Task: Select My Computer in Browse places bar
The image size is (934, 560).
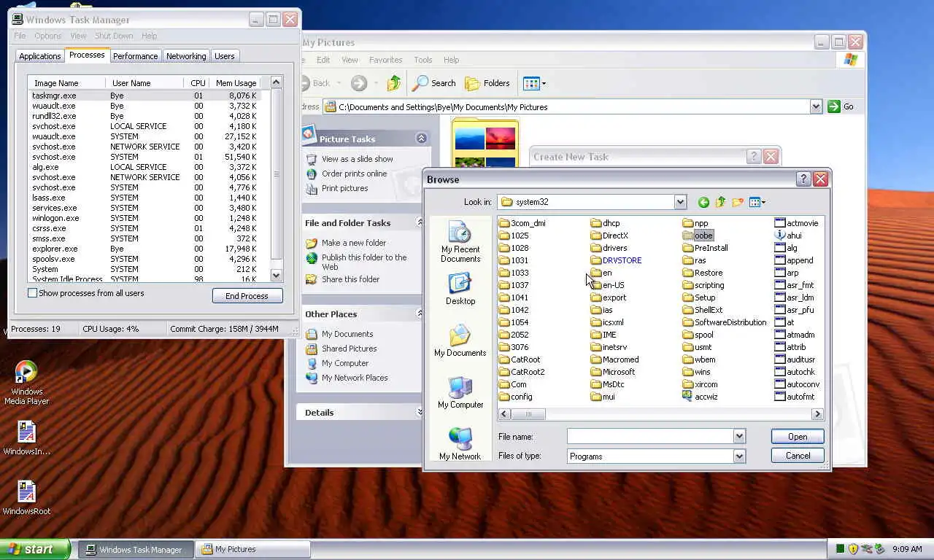Action: click(460, 392)
